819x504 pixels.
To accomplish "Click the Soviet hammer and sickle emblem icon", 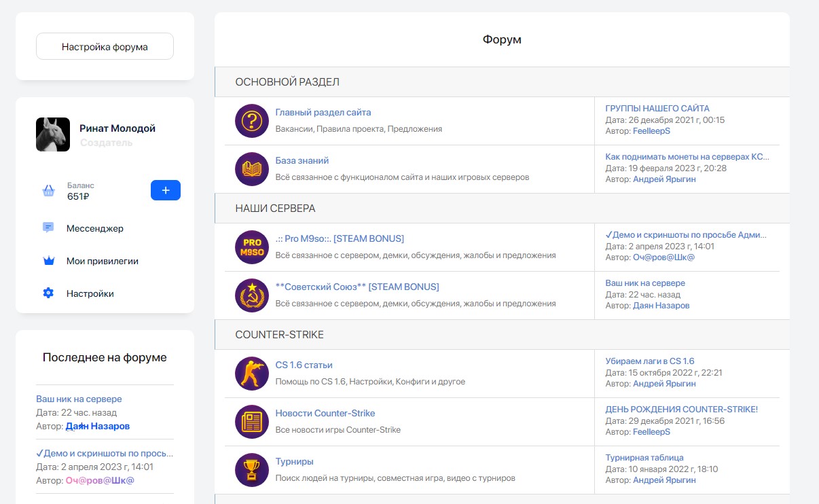I will [252, 295].
